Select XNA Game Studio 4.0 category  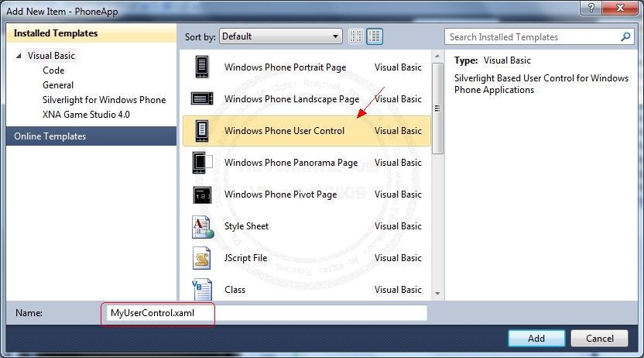[86, 114]
